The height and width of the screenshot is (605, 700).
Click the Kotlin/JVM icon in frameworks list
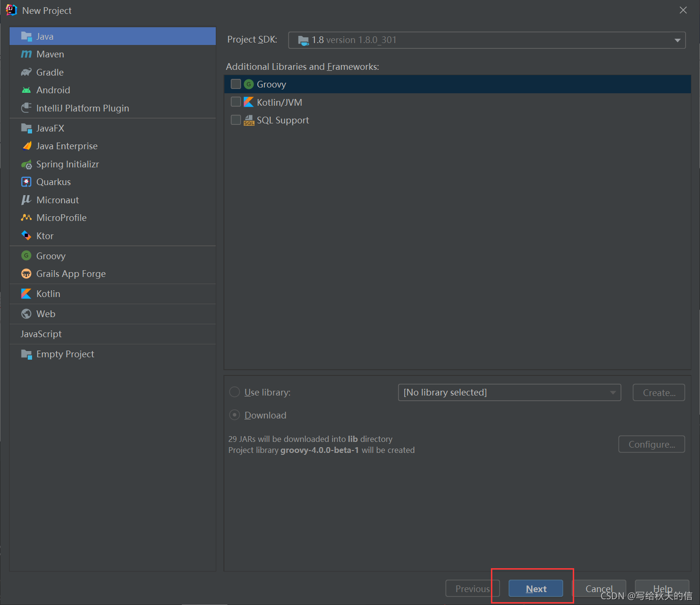coord(249,102)
